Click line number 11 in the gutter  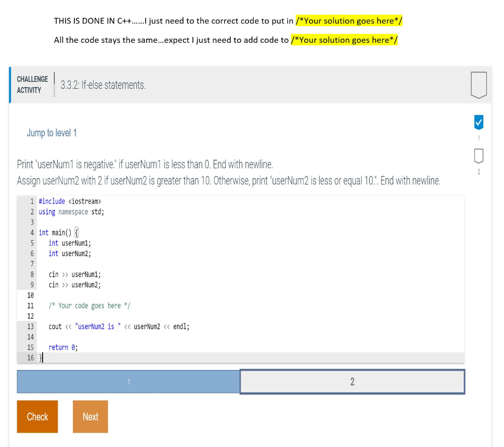coord(31,306)
